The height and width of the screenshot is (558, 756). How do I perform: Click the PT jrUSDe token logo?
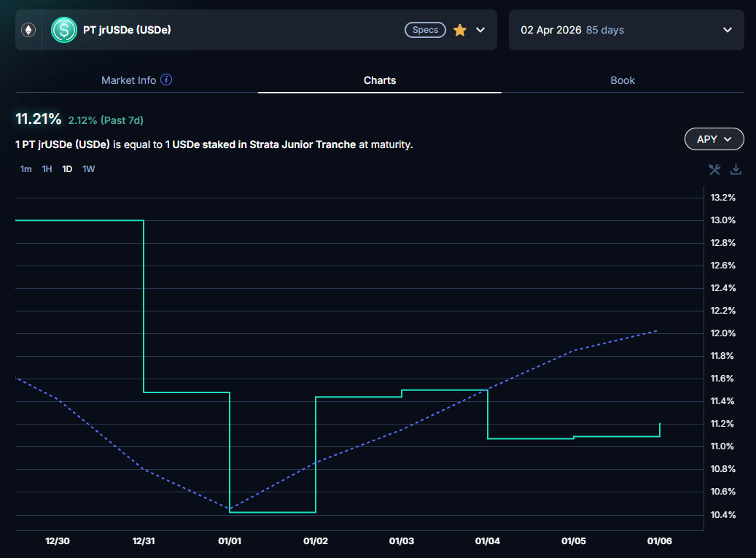[x=64, y=30]
